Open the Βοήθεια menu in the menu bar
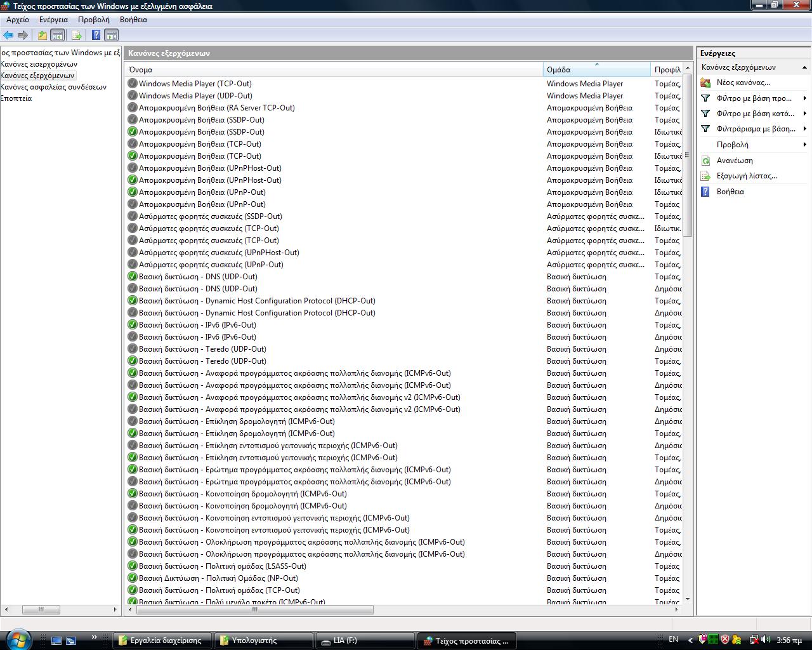 133,20
